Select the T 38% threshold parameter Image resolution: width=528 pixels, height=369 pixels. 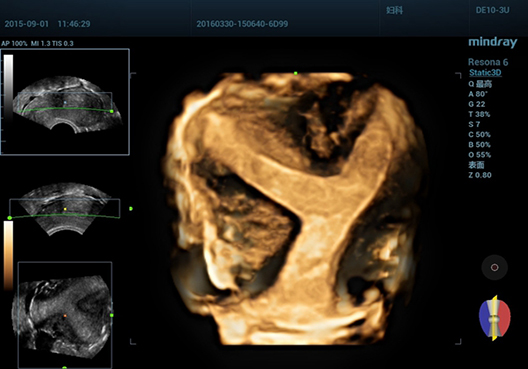[x=479, y=114]
